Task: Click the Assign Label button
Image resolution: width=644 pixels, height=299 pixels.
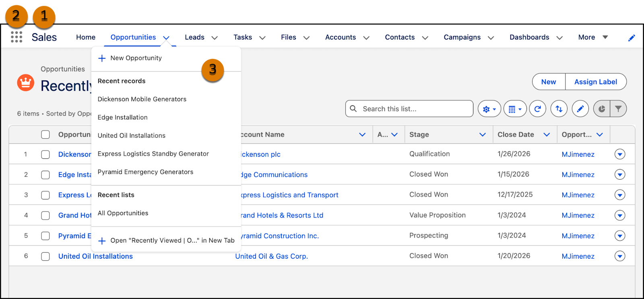Action: pos(595,82)
